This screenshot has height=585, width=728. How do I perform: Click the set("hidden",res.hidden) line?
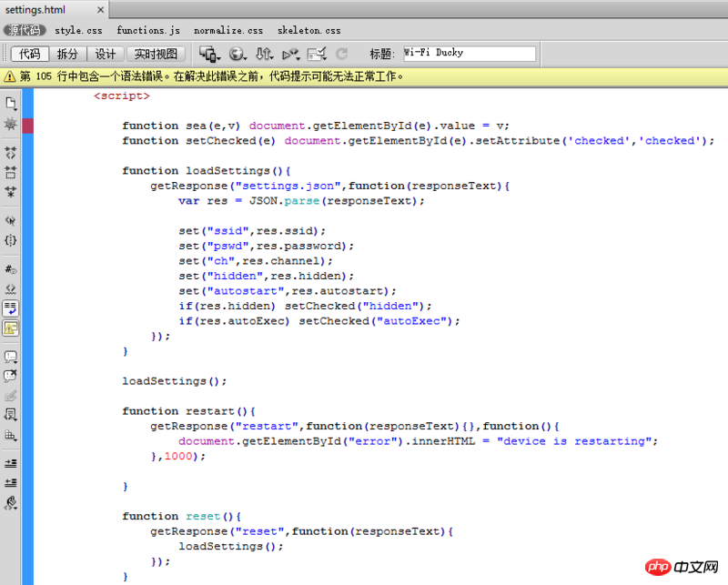click(266, 276)
